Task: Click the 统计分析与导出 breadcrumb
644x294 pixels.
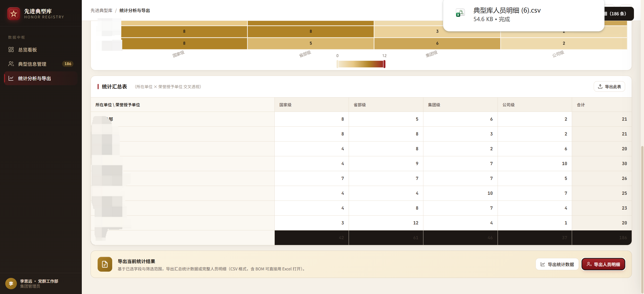Action: pyautogui.click(x=135, y=11)
